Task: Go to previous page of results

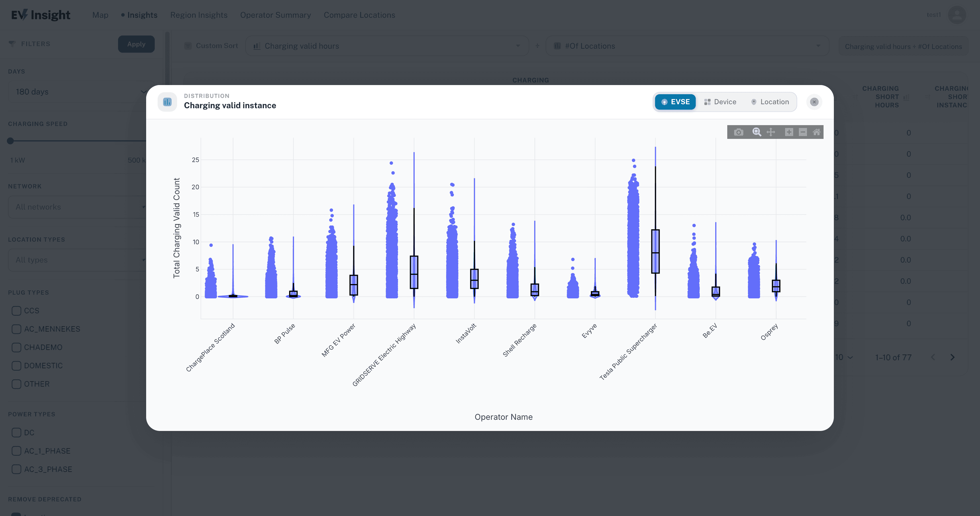Action: (933, 357)
